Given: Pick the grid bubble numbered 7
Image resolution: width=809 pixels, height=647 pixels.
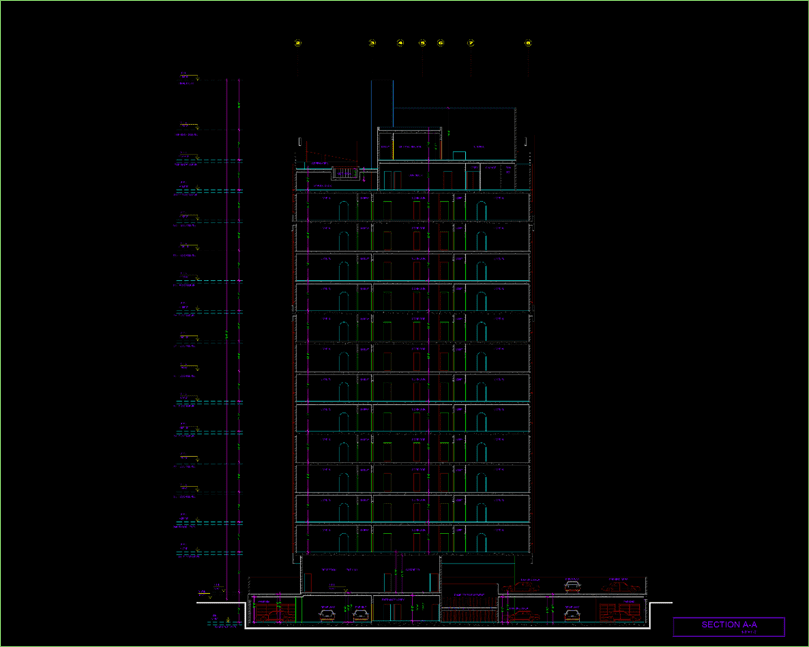Looking at the screenshot, I should (x=471, y=43).
